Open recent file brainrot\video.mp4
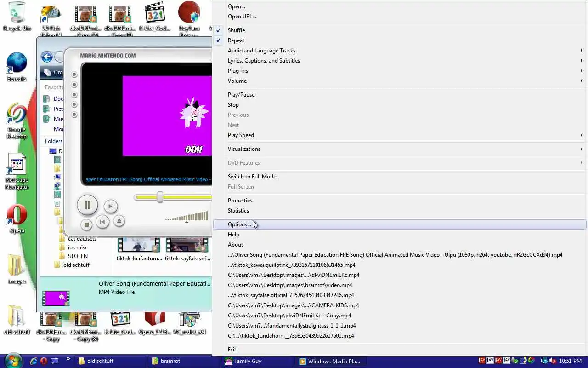Screen dimensions: 588x368 399,285
